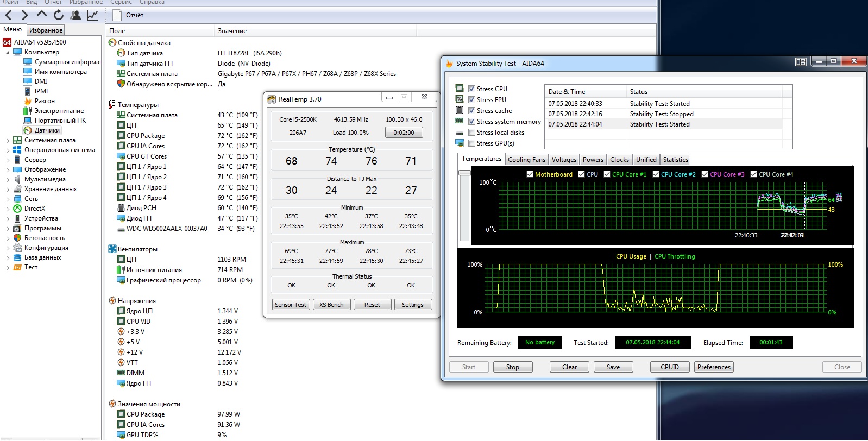Click the stability test window layout icon
This screenshot has width=868, height=441.
(x=801, y=62)
